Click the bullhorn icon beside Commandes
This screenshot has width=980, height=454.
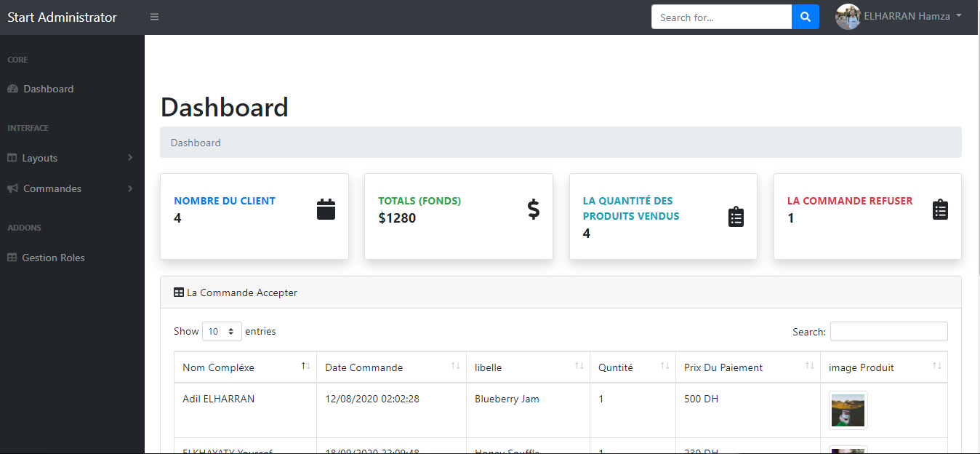click(12, 188)
